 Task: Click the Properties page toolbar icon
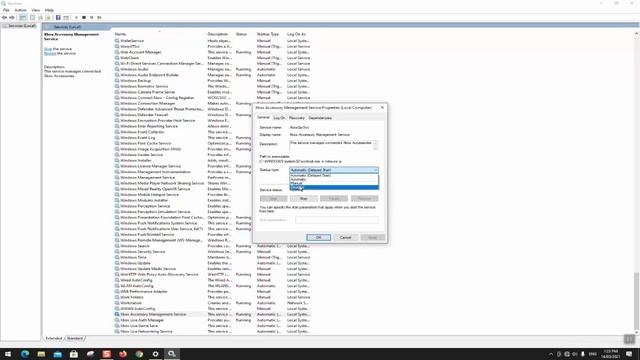point(32,18)
